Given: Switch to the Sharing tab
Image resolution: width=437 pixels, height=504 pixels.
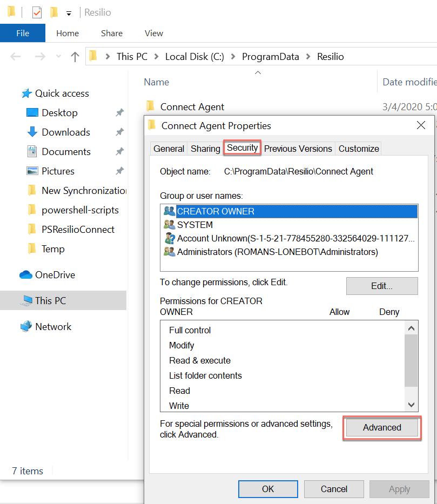Looking at the screenshot, I should (x=205, y=149).
